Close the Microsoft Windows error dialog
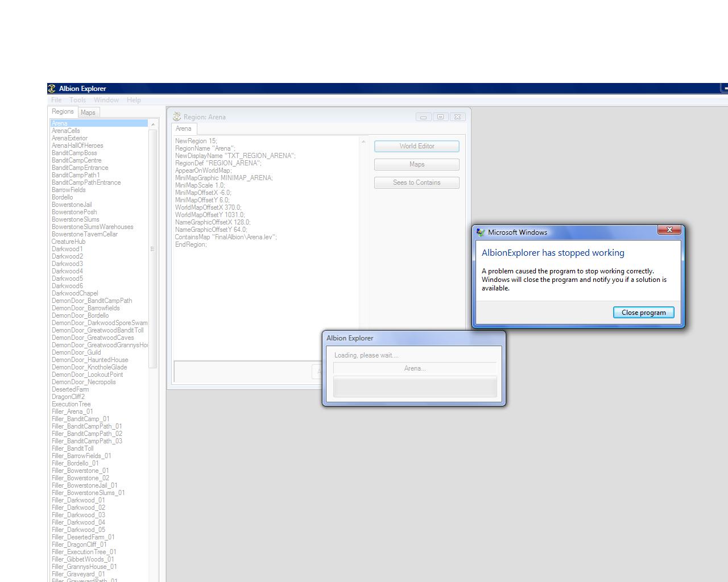The width and height of the screenshot is (728, 582). (669, 230)
